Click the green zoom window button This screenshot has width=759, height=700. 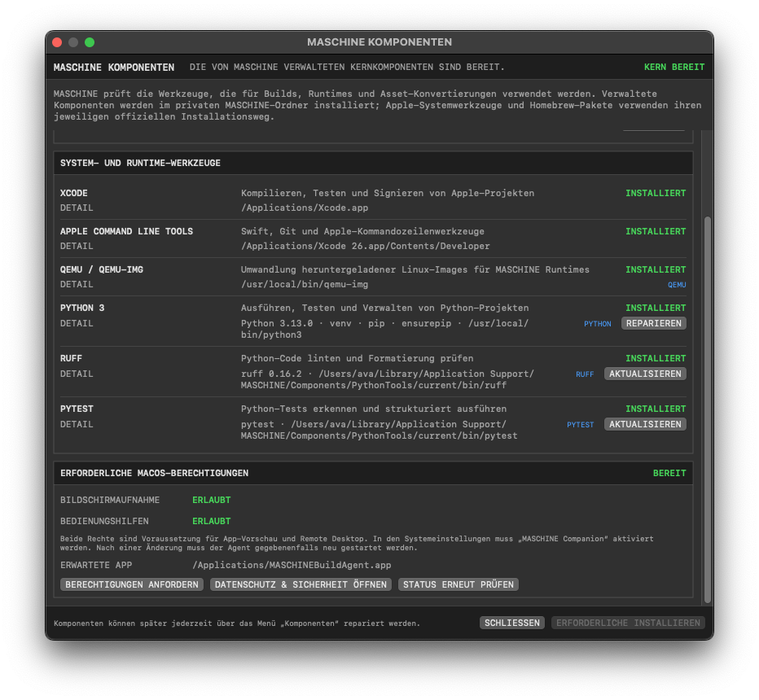pyautogui.click(x=90, y=42)
